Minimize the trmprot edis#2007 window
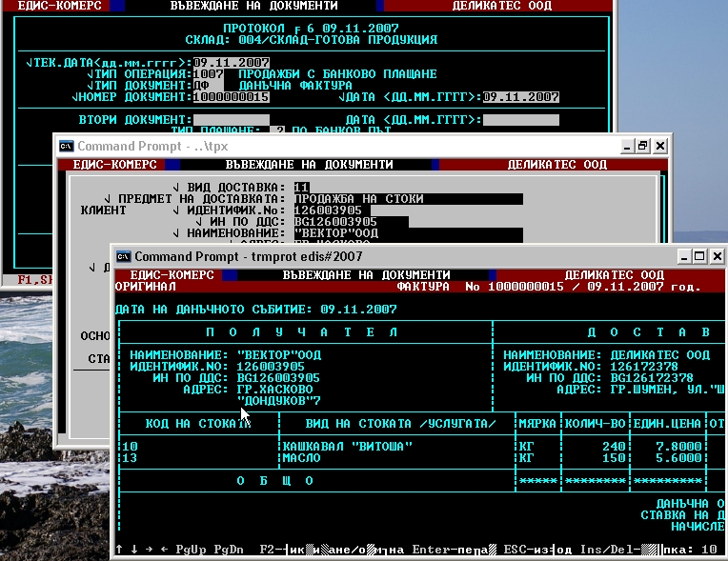The height and width of the screenshot is (561, 728). coord(681,256)
